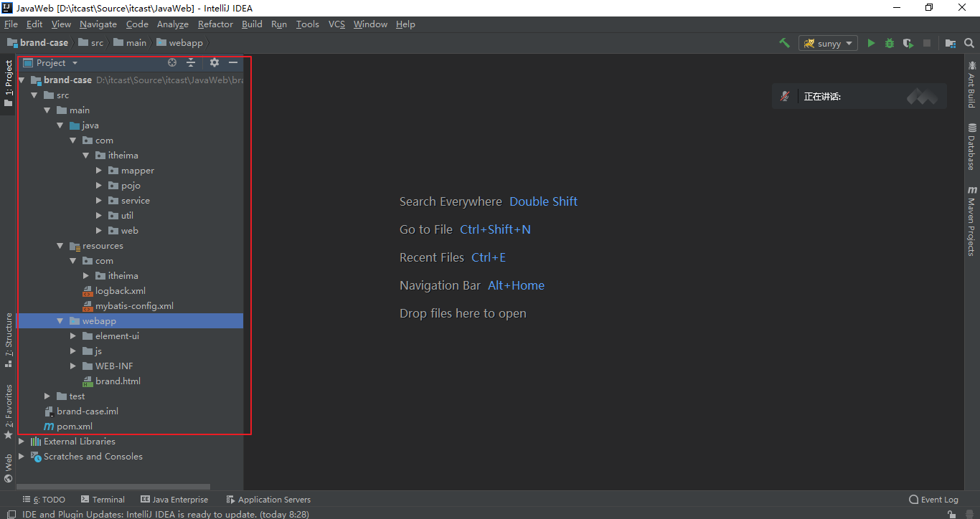Viewport: 980px width, 519px height.
Task: Start debugging with the green bug icon
Action: pyautogui.click(x=890, y=43)
